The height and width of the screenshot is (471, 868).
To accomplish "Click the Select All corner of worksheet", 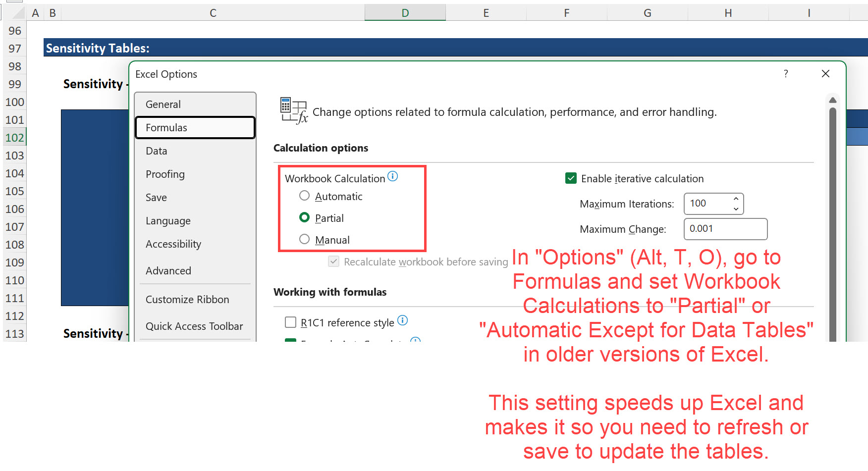I will (14, 13).
